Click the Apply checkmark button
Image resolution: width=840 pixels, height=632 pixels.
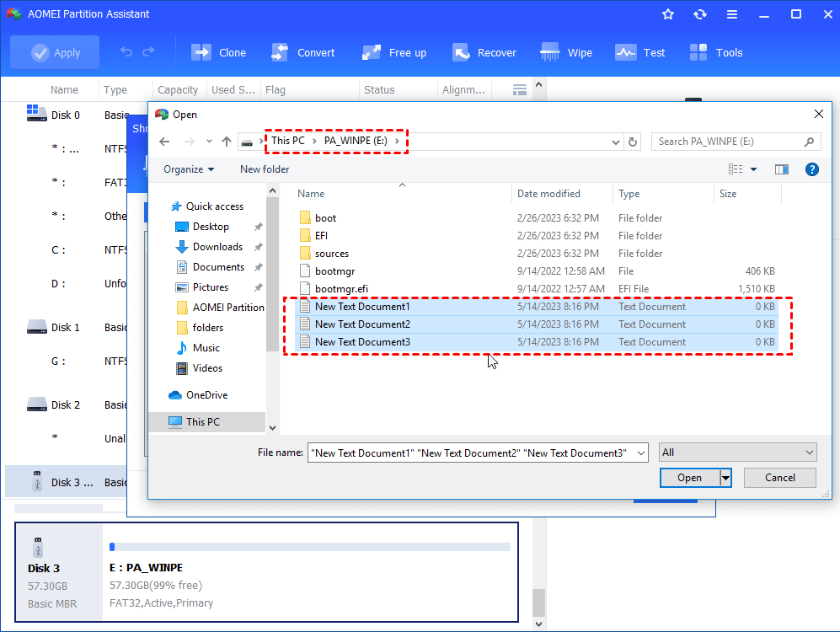coord(55,52)
